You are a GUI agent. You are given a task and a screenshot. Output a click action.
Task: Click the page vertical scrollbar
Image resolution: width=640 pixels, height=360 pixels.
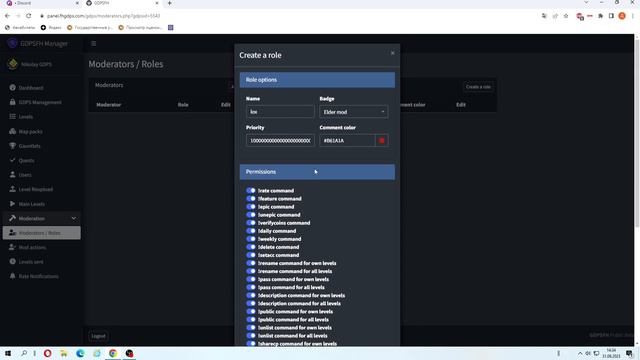[x=637, y=133]
